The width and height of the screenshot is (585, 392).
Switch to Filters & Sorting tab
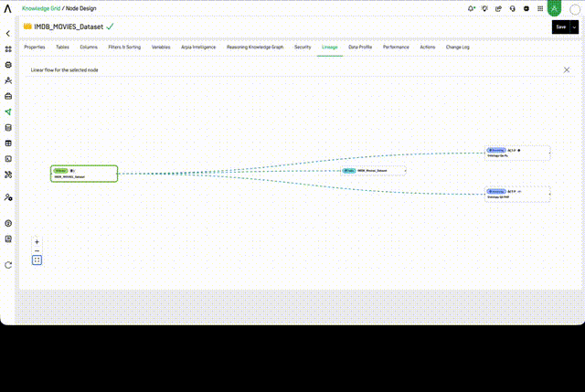[x=124, y=47]
